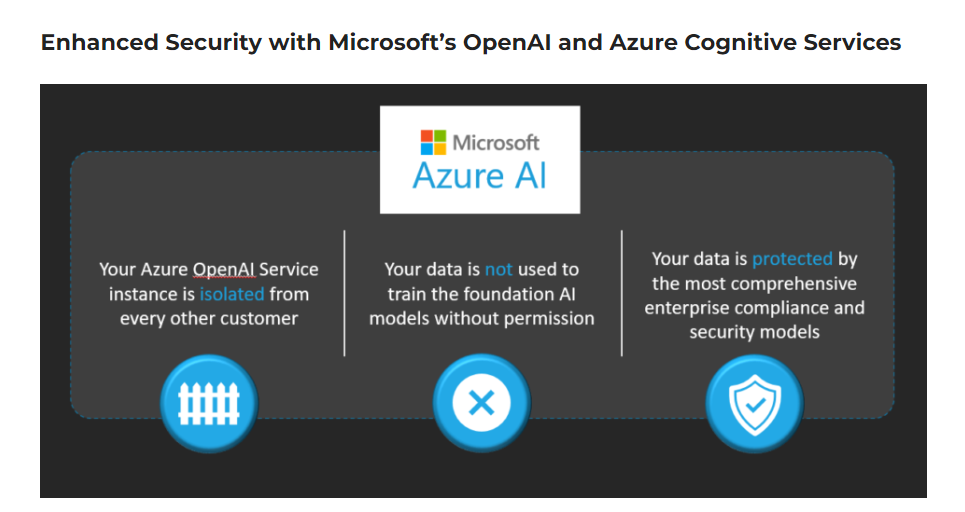The width and height of the screenshot is (965, 512).
Task: Click the highlighted word 'isolated'
Action: click(x=232, y=294)
